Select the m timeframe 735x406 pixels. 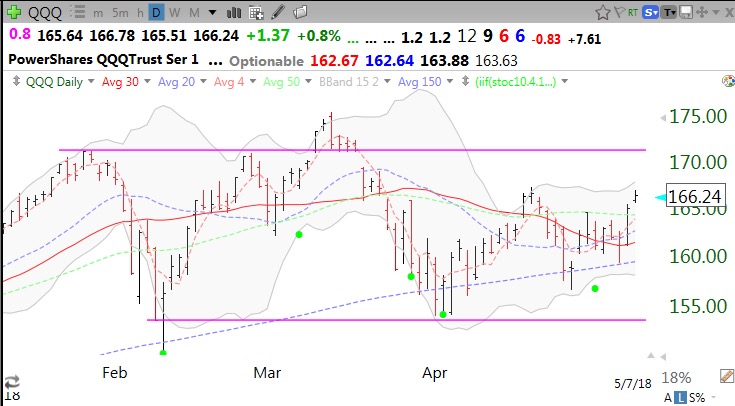click(x=98, y=13)
